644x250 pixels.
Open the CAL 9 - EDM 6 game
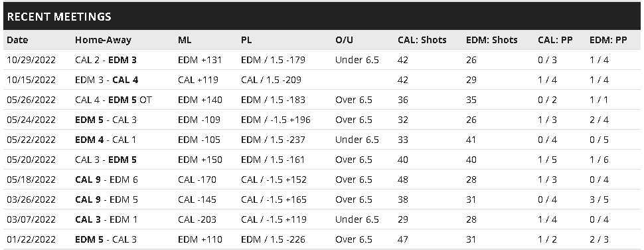pyautogui.click(x=106, y=180)
